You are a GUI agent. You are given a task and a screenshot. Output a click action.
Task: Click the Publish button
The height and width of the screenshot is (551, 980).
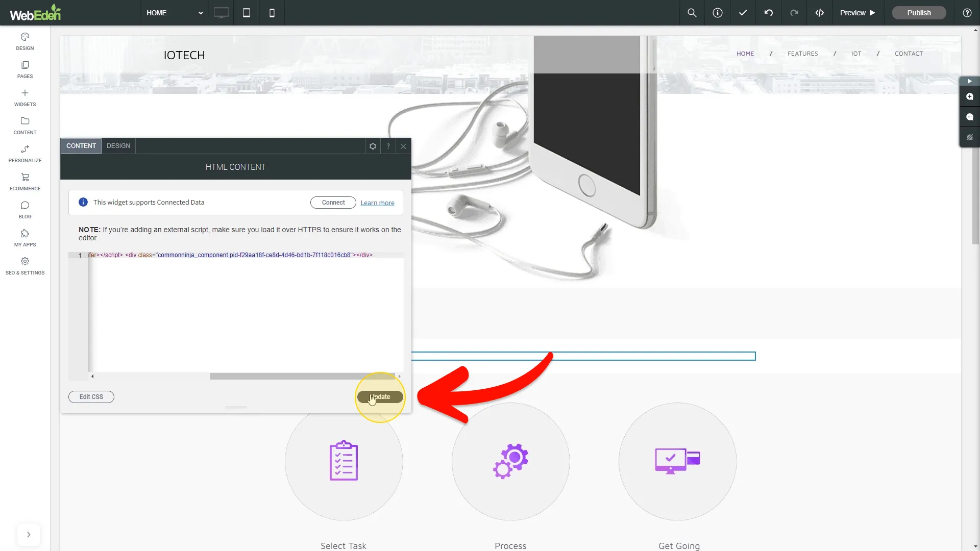coord(919,13)
